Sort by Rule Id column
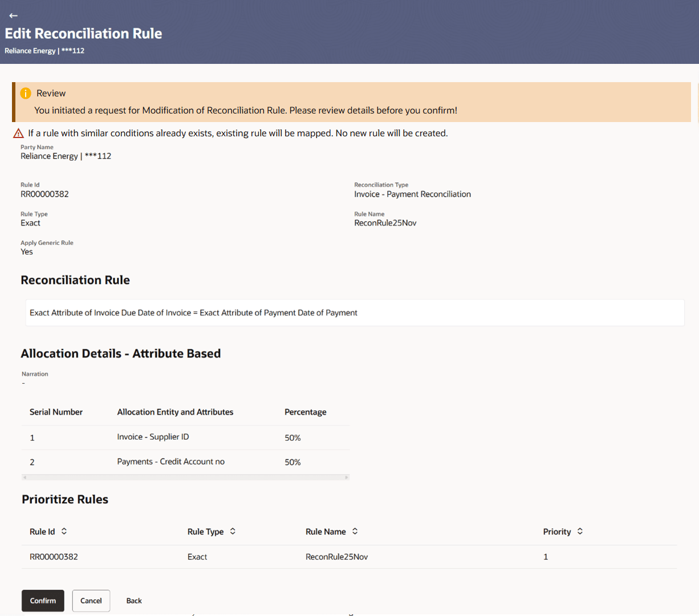This screenshot has height=616, width=699. tap(64, 531)
